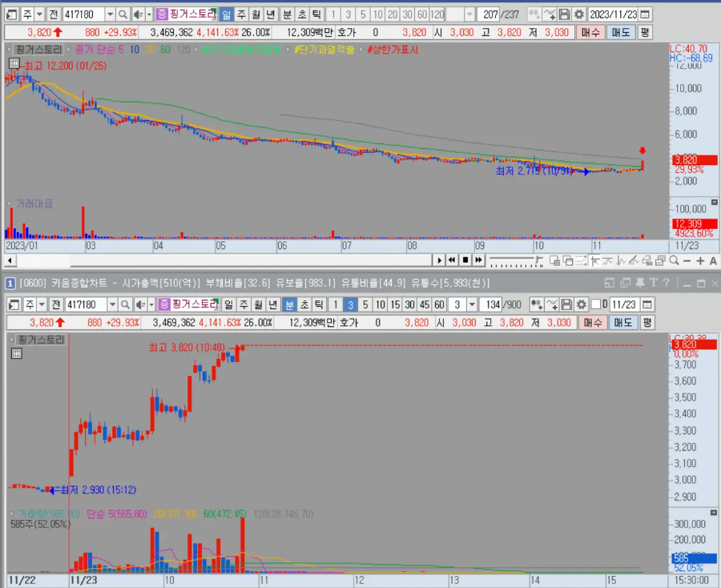Click the search magnifier in lower chart toolbar
721x588 pixels.
pyautogui.click(x=125, y=304)
